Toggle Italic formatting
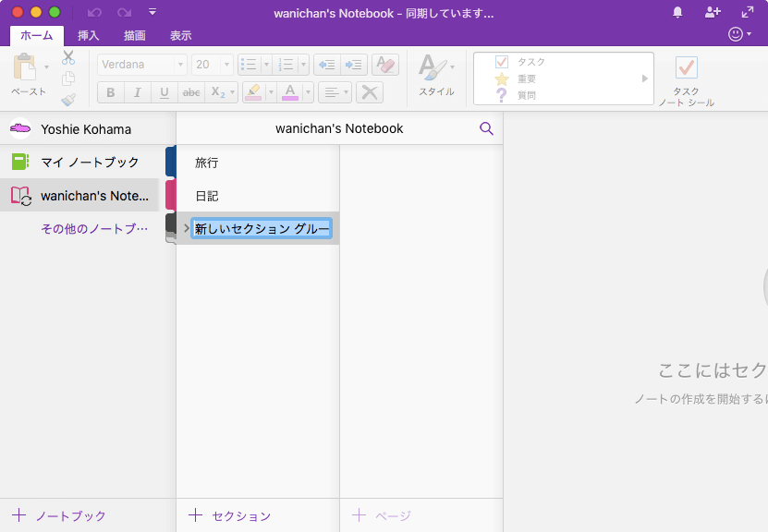The height and width of the screenshot is (532, 768). tap(138, 92)
